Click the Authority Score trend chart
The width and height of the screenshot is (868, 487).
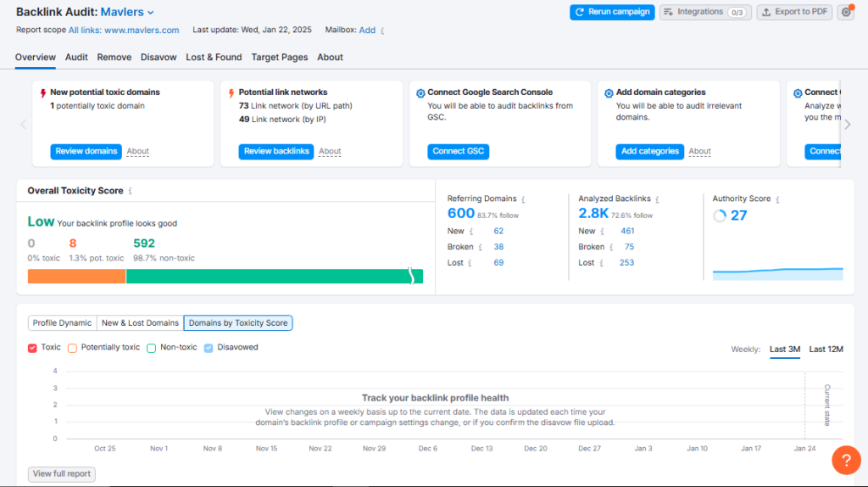778,274
